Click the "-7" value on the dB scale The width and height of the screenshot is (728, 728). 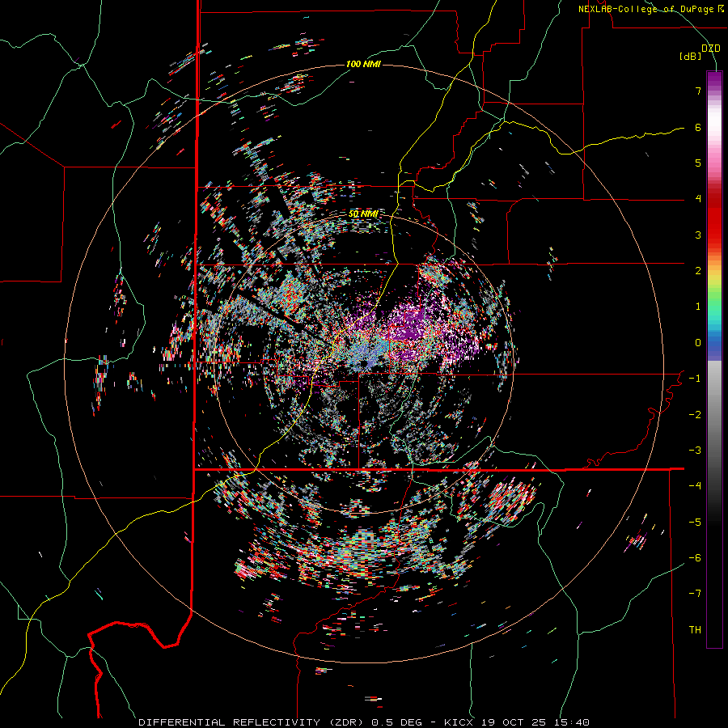(x=695, y=594)
